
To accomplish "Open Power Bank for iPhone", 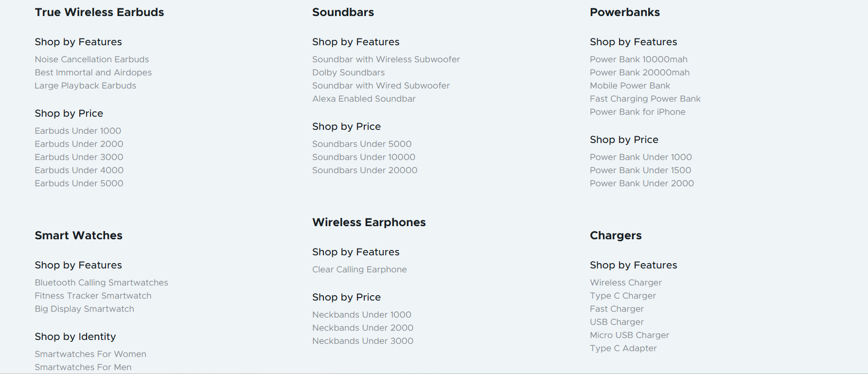I will click(x=638, y=112).
